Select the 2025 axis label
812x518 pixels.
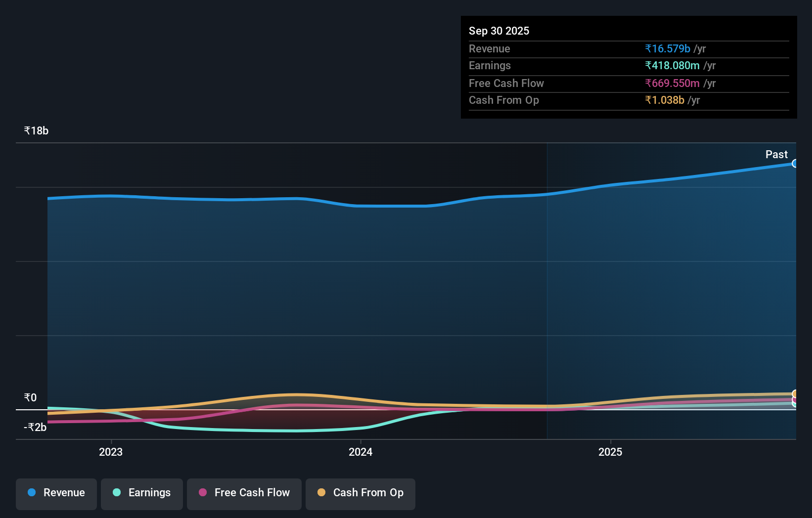click(x=610, y=451)
